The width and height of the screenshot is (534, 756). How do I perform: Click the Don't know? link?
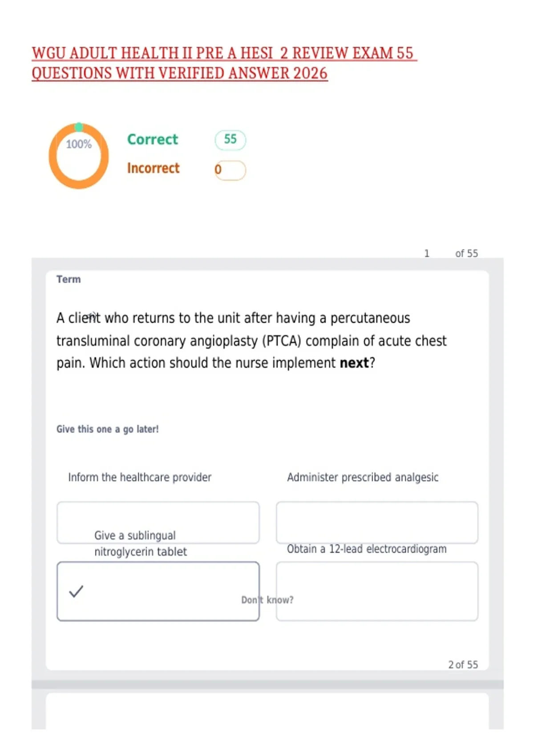267,600
